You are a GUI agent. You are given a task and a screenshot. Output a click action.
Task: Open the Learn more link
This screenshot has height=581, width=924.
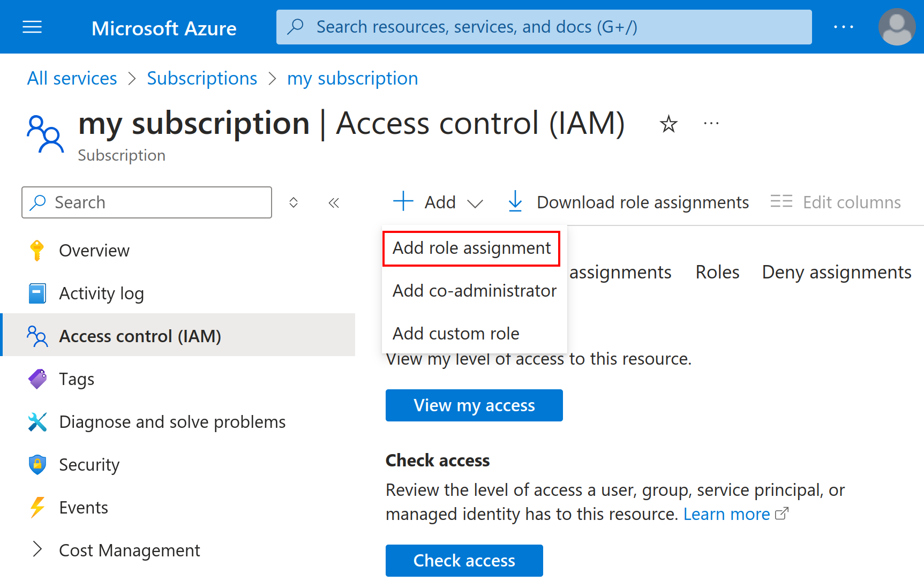[x=727, y=514]
